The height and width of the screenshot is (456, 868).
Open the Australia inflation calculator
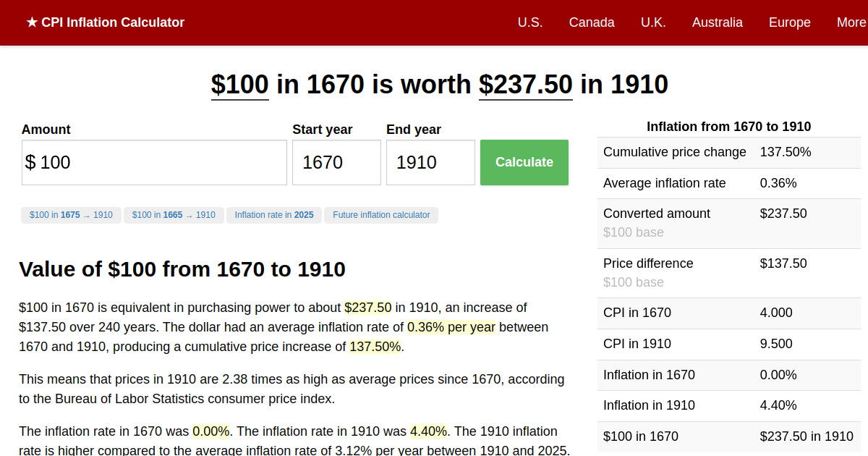click(717, 22)
